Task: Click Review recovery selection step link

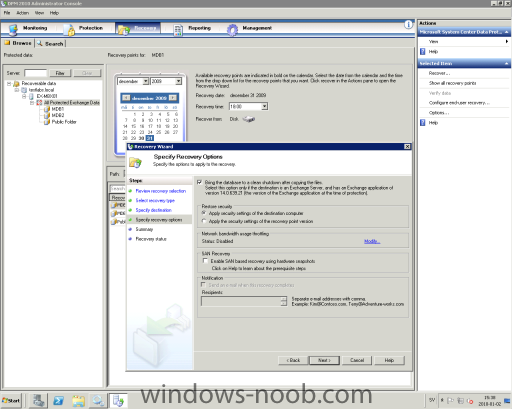Action: tap(161, 191)
